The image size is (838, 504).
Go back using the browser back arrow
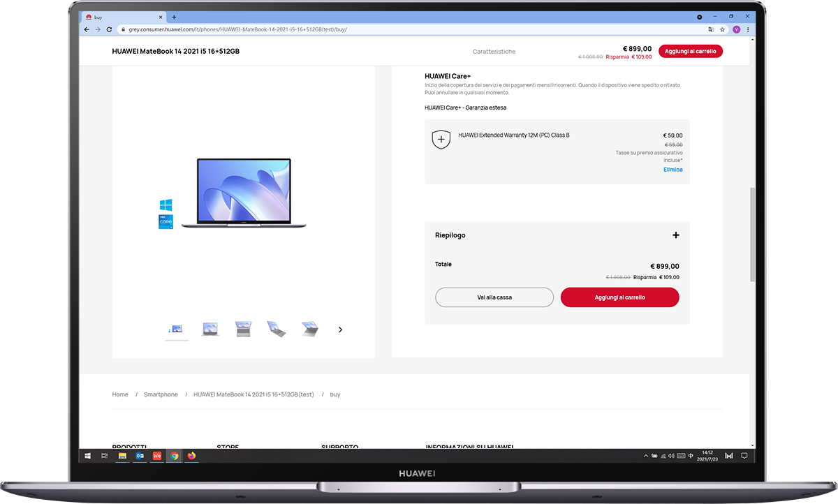(x=87, y=29)
